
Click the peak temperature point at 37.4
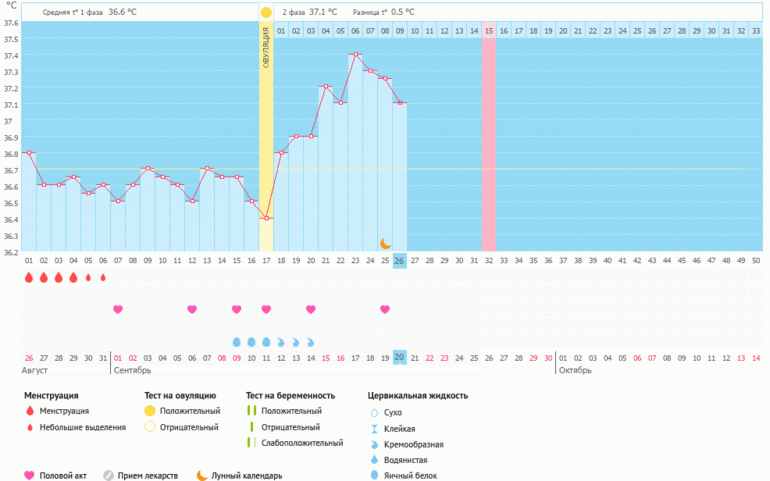(x=355, y=55)
